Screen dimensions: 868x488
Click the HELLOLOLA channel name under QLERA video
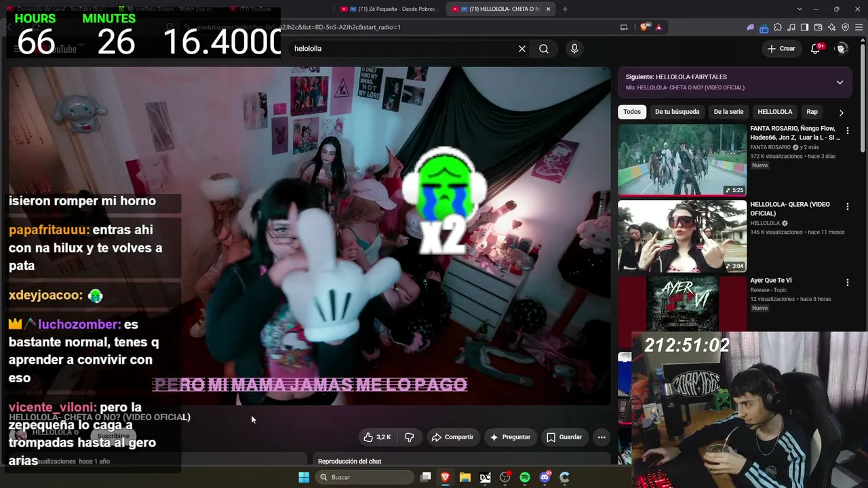[766, 223]
